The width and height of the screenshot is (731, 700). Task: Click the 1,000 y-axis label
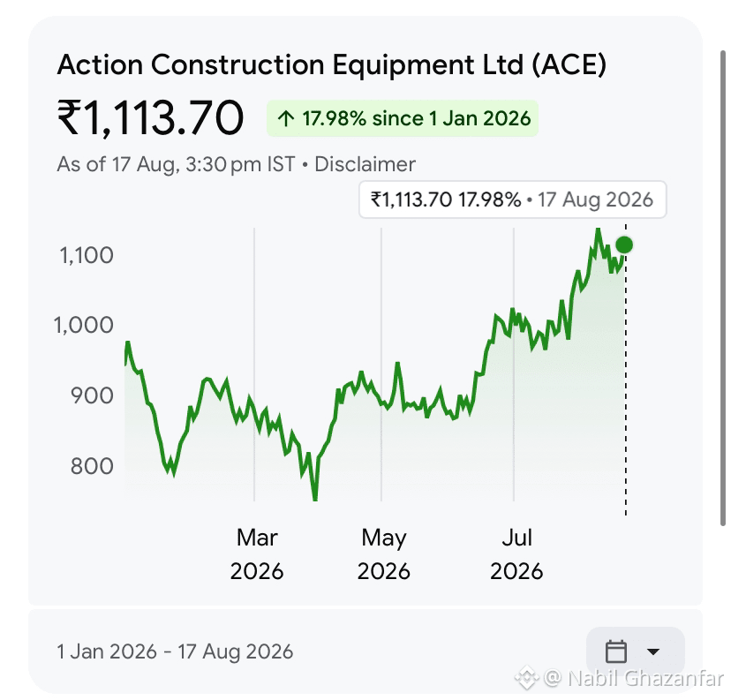tap(84, 325)
